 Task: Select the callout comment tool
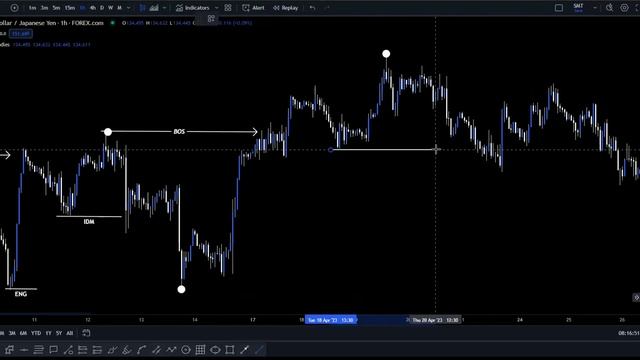point(53,350)
